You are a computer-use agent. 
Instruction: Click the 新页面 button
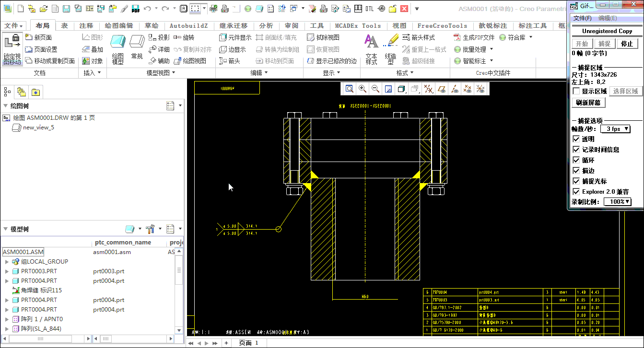click(x=38, y=37)
